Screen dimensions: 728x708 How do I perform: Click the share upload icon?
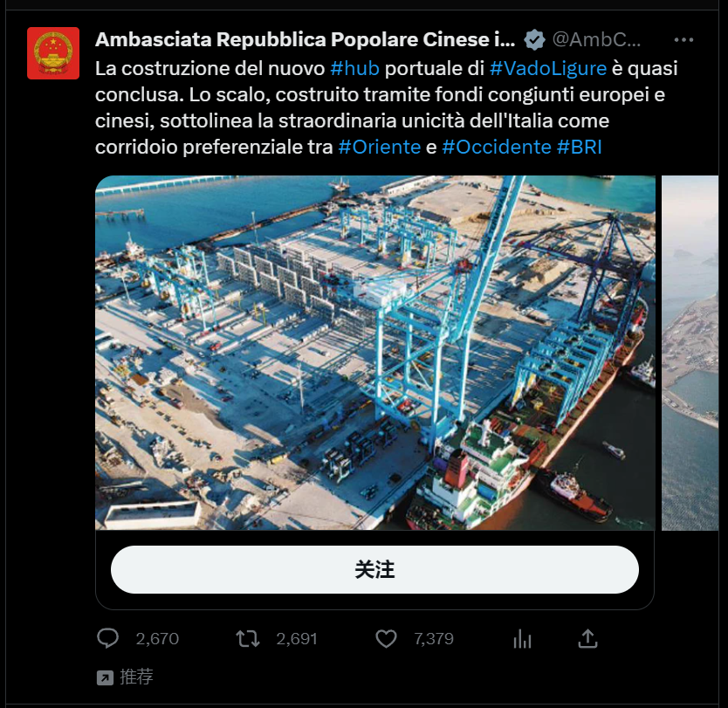tap(587, 639)
